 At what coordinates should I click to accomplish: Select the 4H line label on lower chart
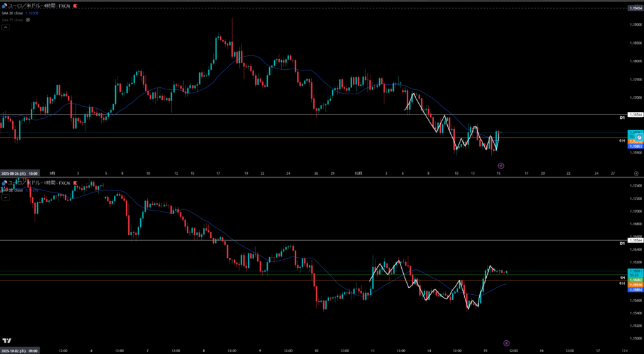click(621, 283)
